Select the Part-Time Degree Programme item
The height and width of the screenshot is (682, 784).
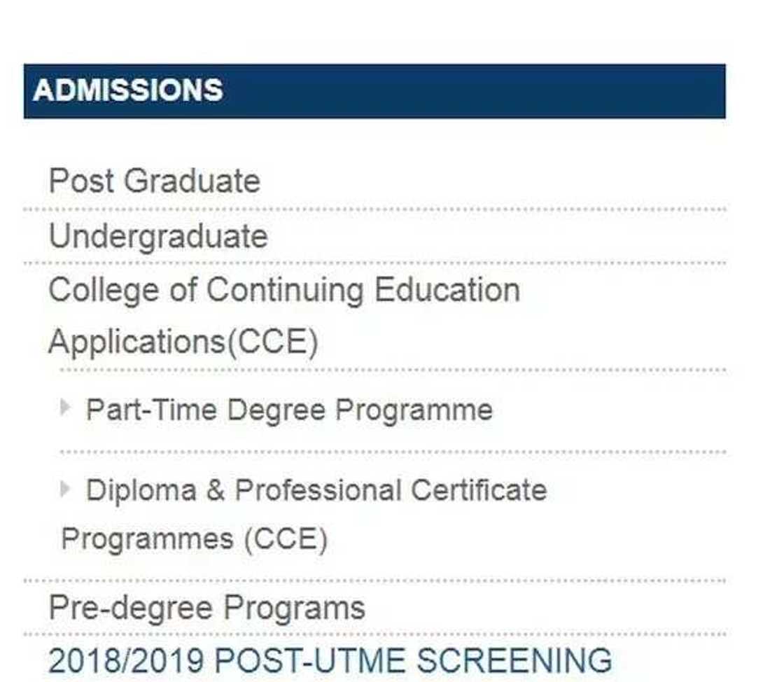point(289,410)
